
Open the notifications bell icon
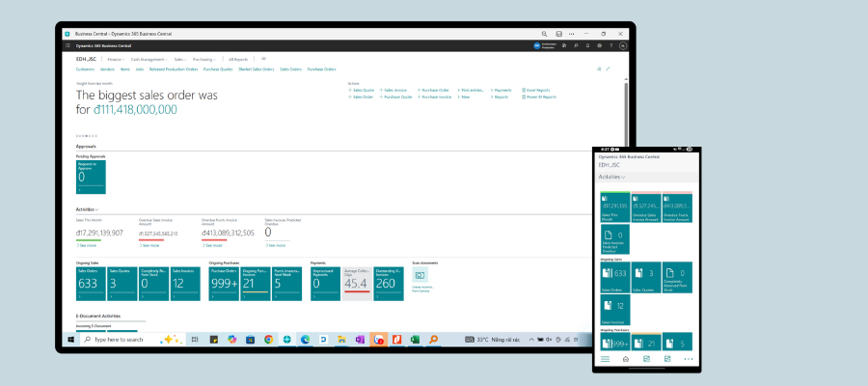click(x=587, y=46)
